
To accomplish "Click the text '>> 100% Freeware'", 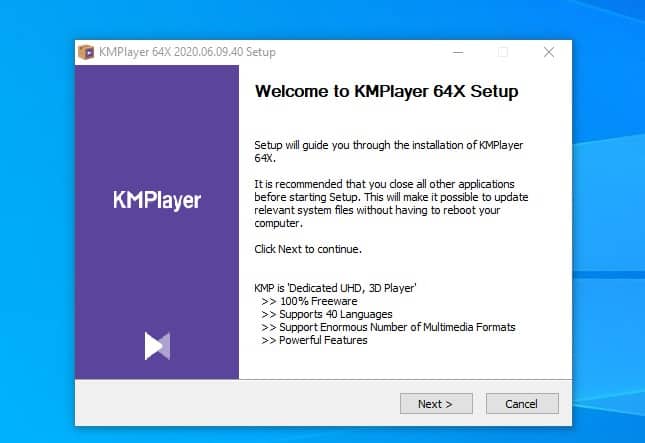I will coord(309,301).
